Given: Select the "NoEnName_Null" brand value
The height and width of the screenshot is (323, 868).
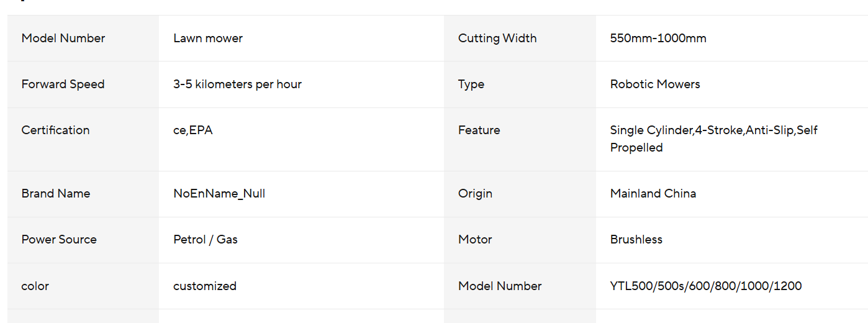Looking at the screenshot, I should click(x=219, y=194).
